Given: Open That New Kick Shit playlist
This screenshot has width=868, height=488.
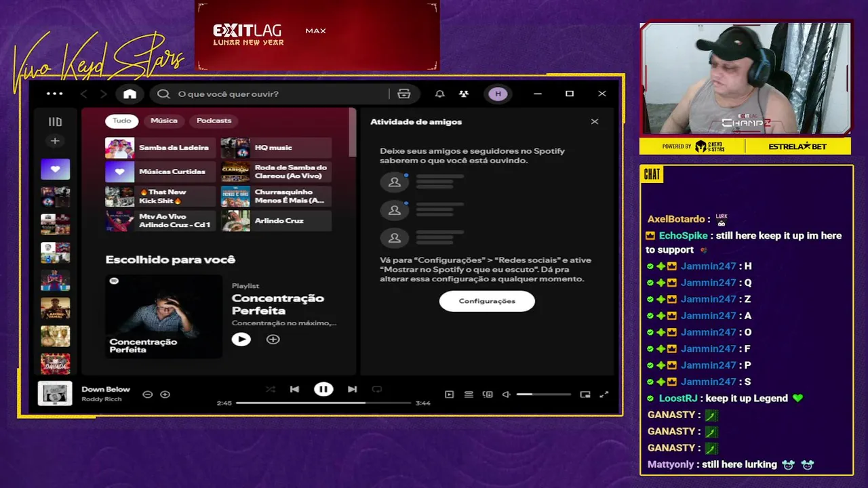Looking at the screenshot, I should [x=160, y=197].
